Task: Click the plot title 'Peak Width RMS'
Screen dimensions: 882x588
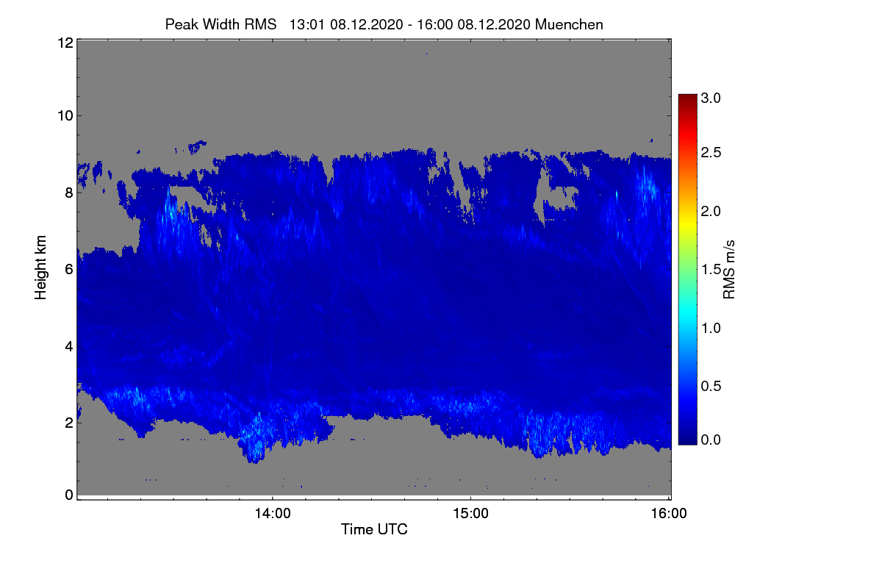Action: point(221,24)
